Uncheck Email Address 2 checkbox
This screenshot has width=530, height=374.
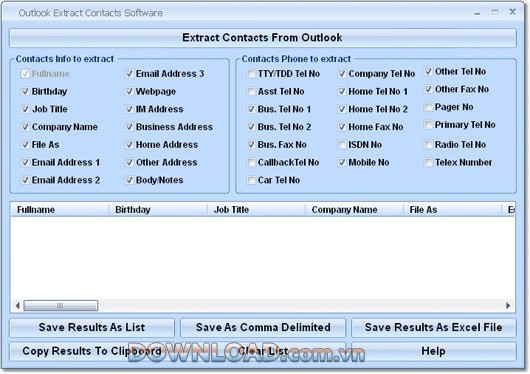pyautogui.click(x=25, y=180)
